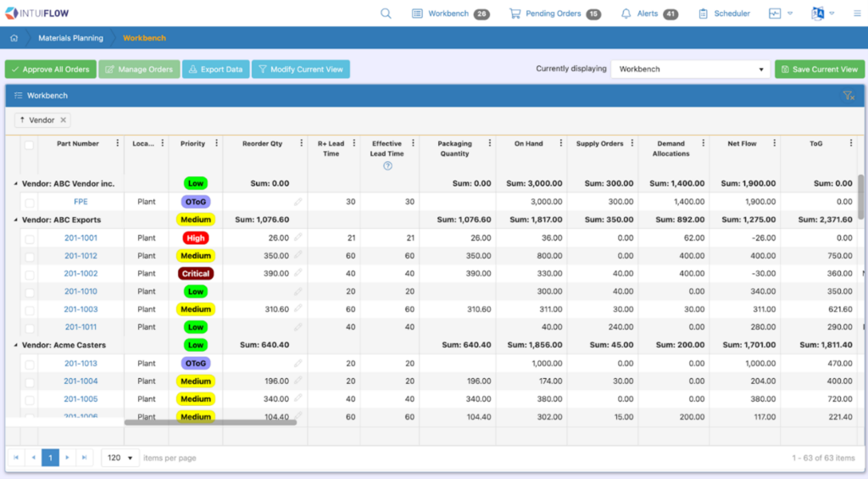Click help icon under Effective Lead Time
This screenshot has width=868, height=479.
(x=387, y=166)
